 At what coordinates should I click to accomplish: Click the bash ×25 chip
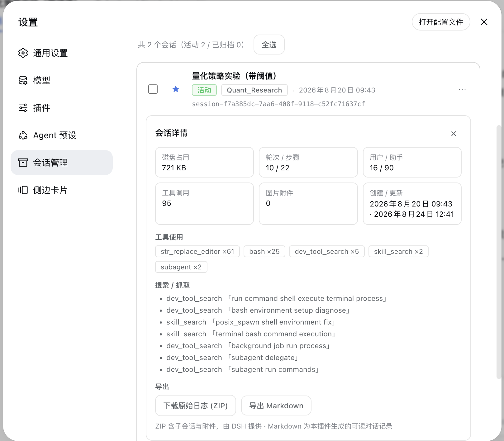[x=264, y=251]
